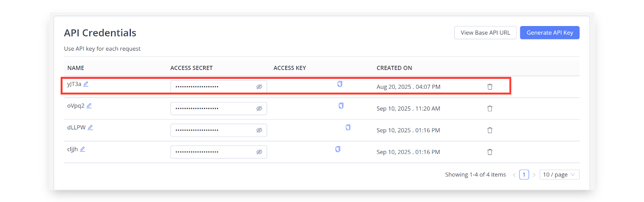
Task: Show hidden secret in oVpq2 row
Action: (x=259, y=108)
